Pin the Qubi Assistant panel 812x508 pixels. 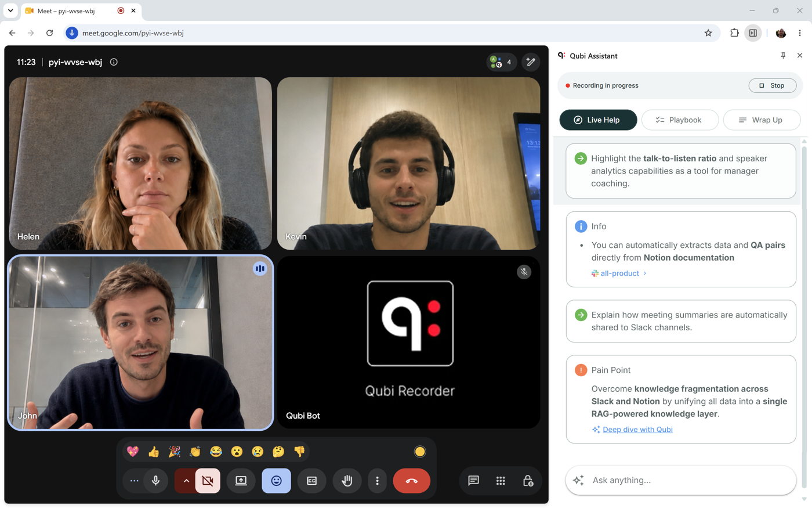pos(783,56)
